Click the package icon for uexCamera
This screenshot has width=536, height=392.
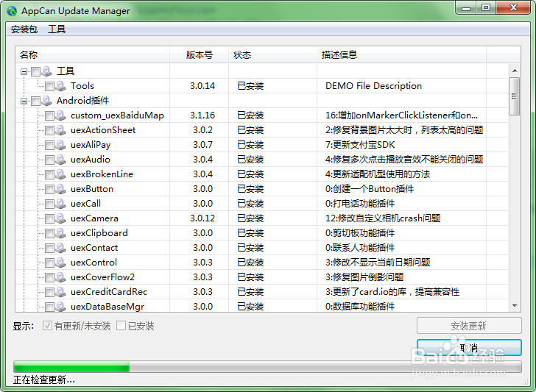[60, 218]
